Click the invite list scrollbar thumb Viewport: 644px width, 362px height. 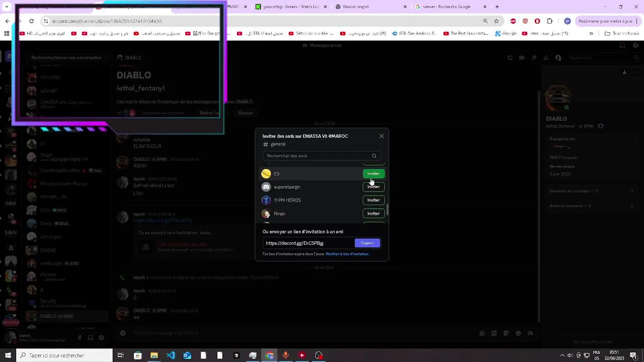[387, 210]
